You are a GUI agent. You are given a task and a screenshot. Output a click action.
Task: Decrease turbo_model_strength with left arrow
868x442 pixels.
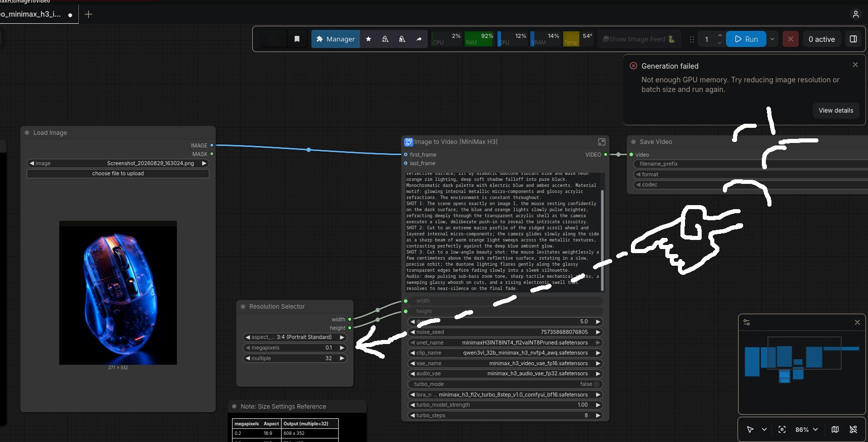[x=413, y=405]
